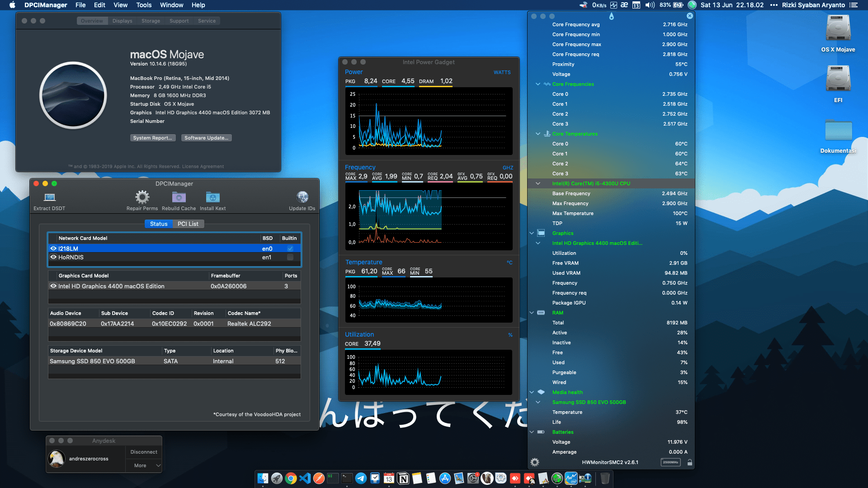Check the Builtin checkbox for HoRNDIS

click(290, 257)
